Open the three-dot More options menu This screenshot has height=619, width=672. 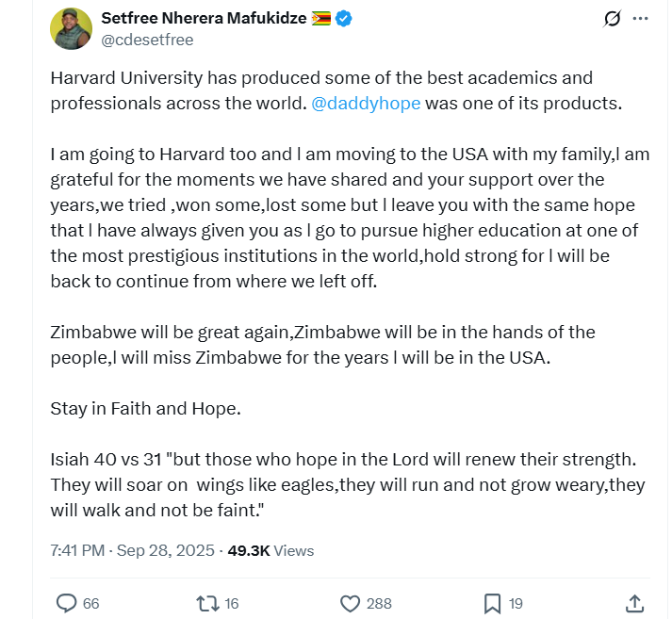644,20
